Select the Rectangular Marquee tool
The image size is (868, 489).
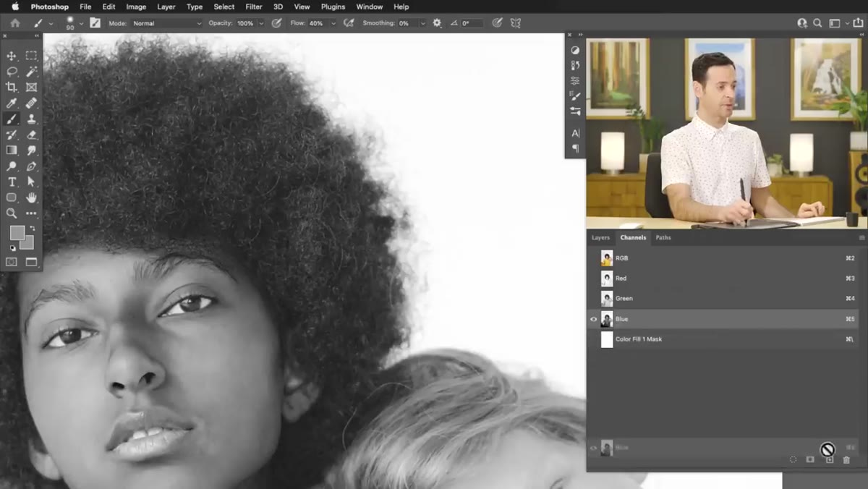[31, 56]
